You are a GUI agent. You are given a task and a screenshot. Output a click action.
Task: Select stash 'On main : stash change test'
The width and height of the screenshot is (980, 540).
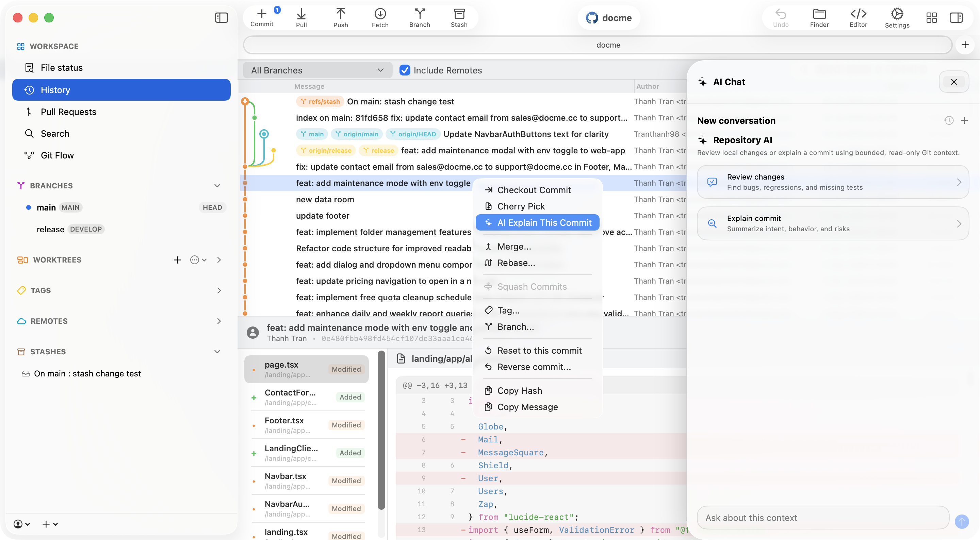[x=121, y=373]
